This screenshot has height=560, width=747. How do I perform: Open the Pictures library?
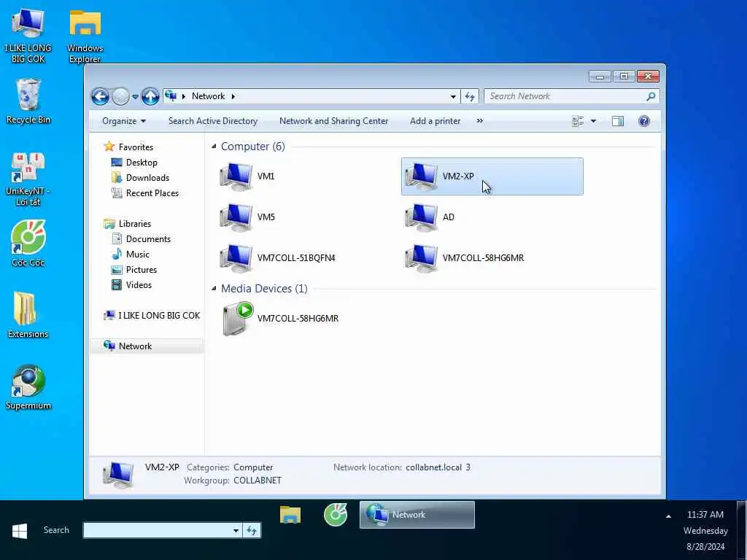click(141, 270)
